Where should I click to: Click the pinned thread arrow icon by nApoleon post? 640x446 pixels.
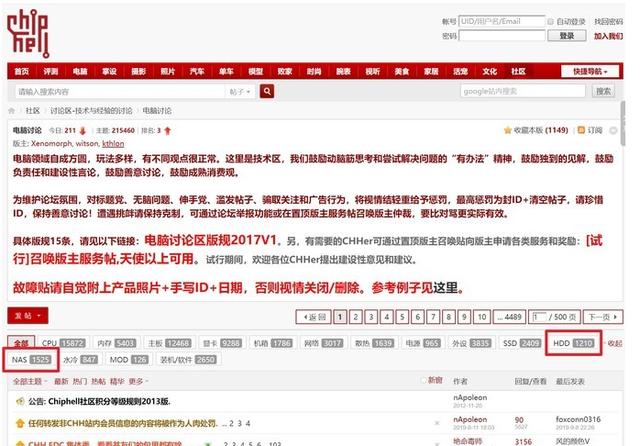pos(20,423)
